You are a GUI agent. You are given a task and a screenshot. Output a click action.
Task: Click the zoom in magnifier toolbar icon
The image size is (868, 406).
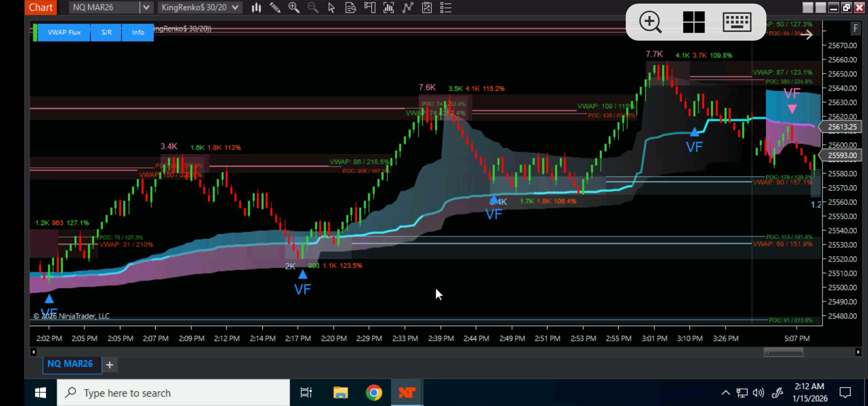pyautogui.click(x=294, y=7)
